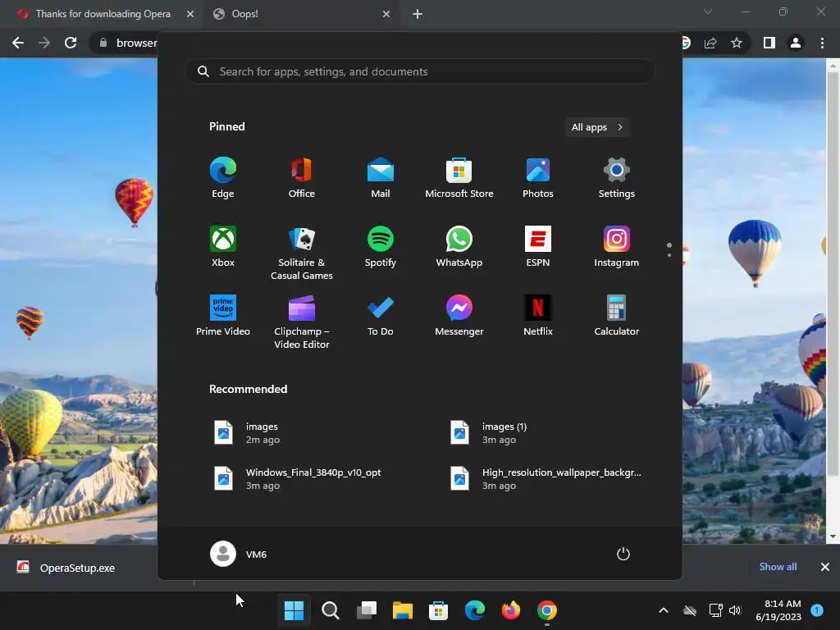
Task: Open the Mail app
Action: click(381, 178)
